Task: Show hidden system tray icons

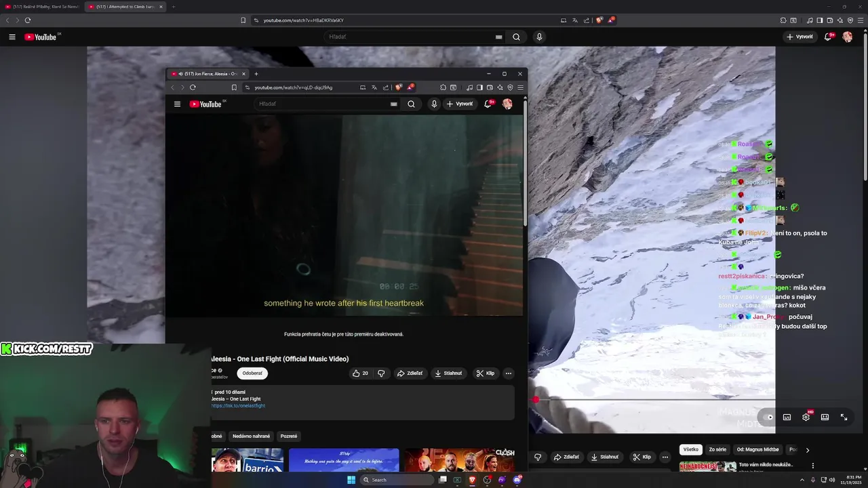Action: coord(802,480)
